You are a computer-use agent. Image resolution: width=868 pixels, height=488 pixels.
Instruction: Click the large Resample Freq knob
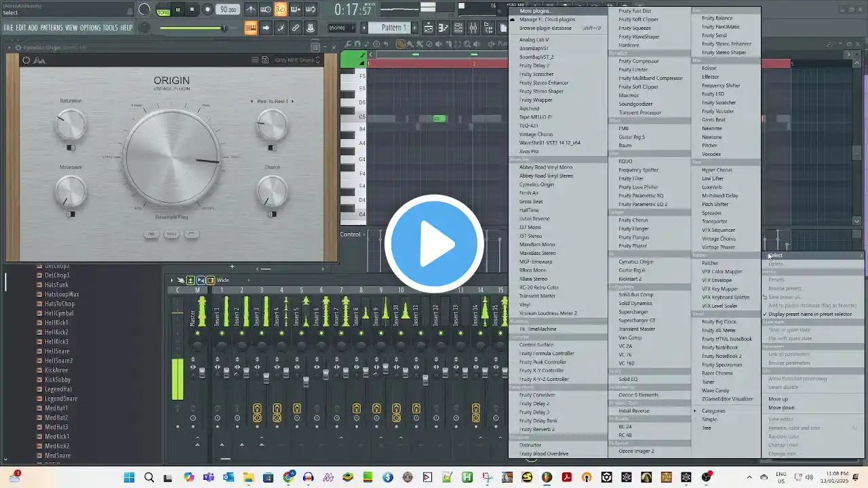coord(172,157)
